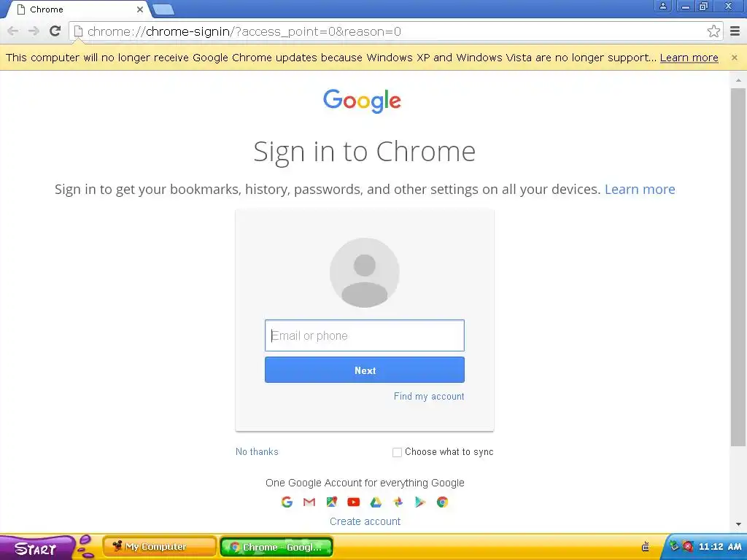Close the Chrome tab
747x560 pixels.
[x=139, y=9]
